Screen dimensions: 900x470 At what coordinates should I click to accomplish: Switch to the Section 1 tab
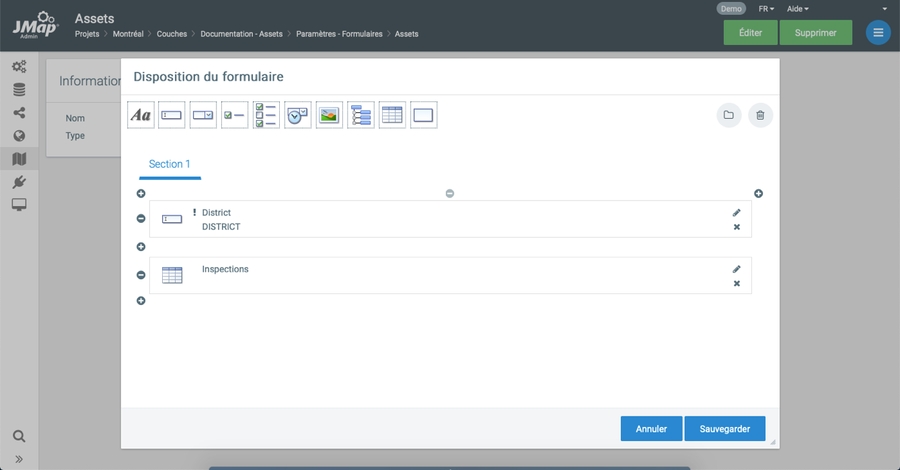[x=169, y=164]
